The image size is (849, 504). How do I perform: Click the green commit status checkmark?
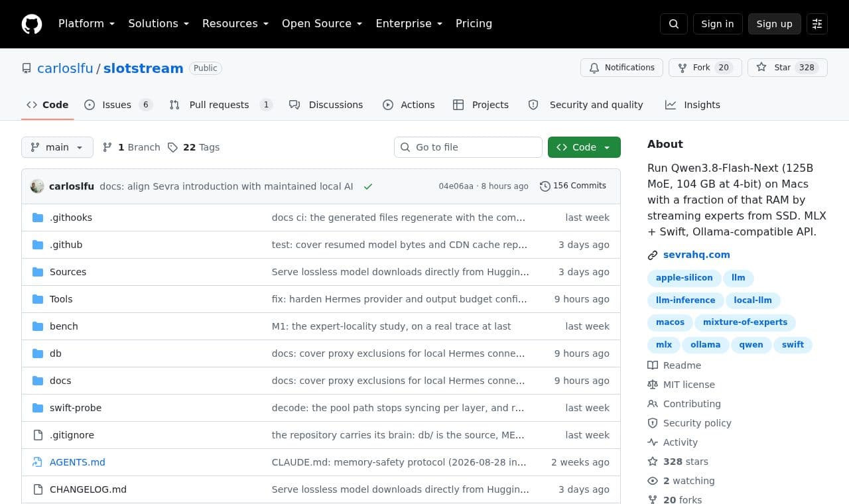368,186
